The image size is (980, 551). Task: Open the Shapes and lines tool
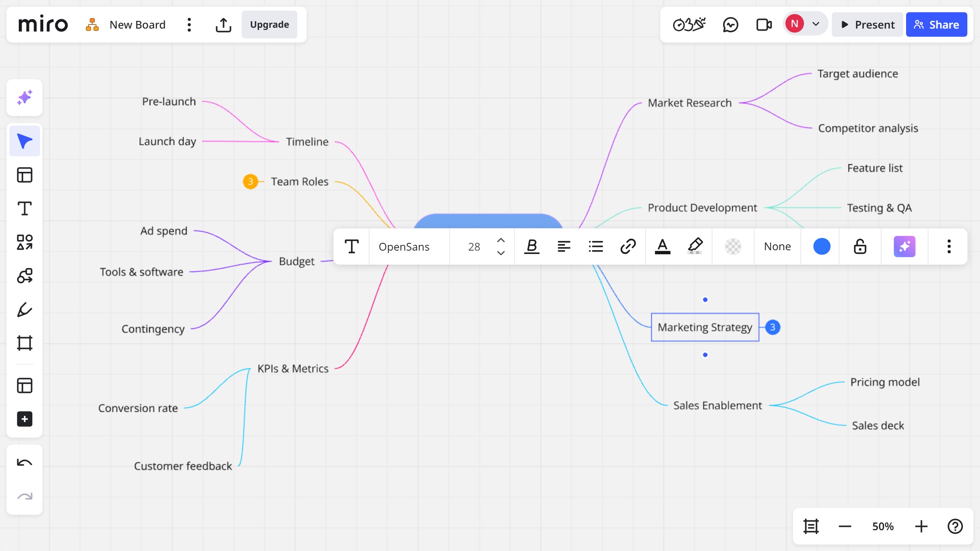[24, 242]
